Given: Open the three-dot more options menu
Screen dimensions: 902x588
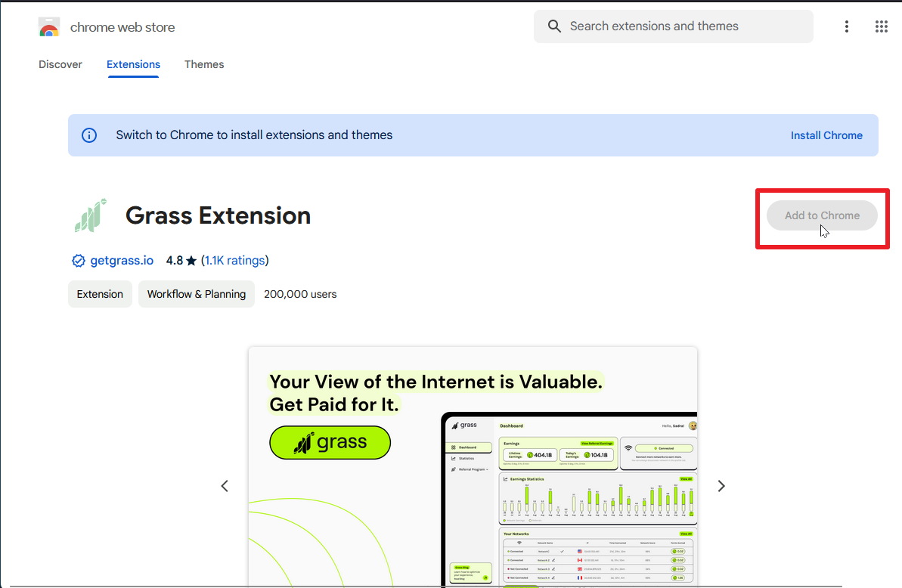Looking at the screenshot, I should coord(846,26).
